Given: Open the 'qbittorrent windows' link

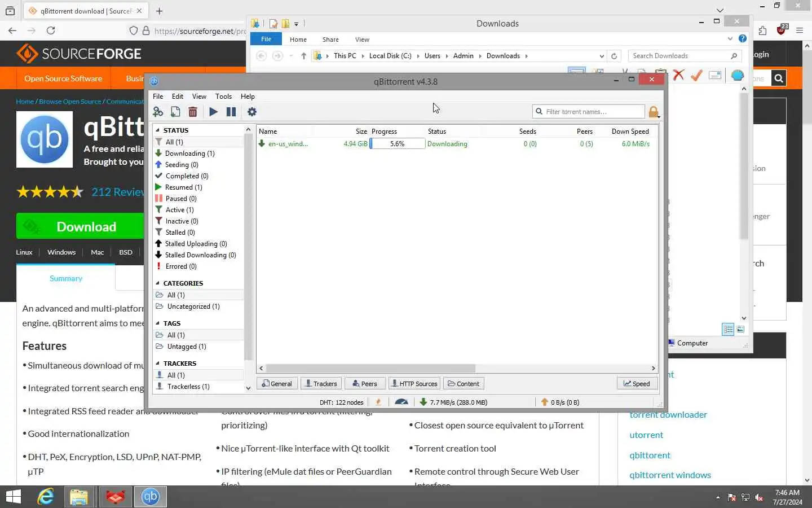Looking at the screenshot, I should (x=670, y=475).
